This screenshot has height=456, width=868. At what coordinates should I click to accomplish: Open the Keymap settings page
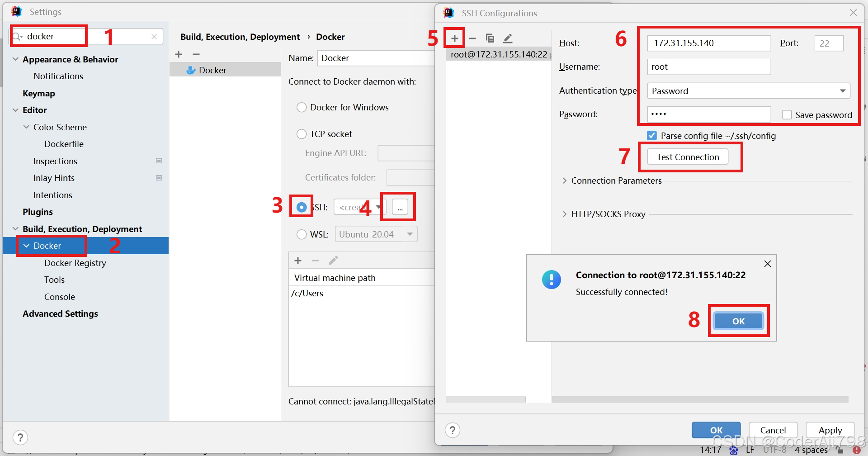pos(39,93)
